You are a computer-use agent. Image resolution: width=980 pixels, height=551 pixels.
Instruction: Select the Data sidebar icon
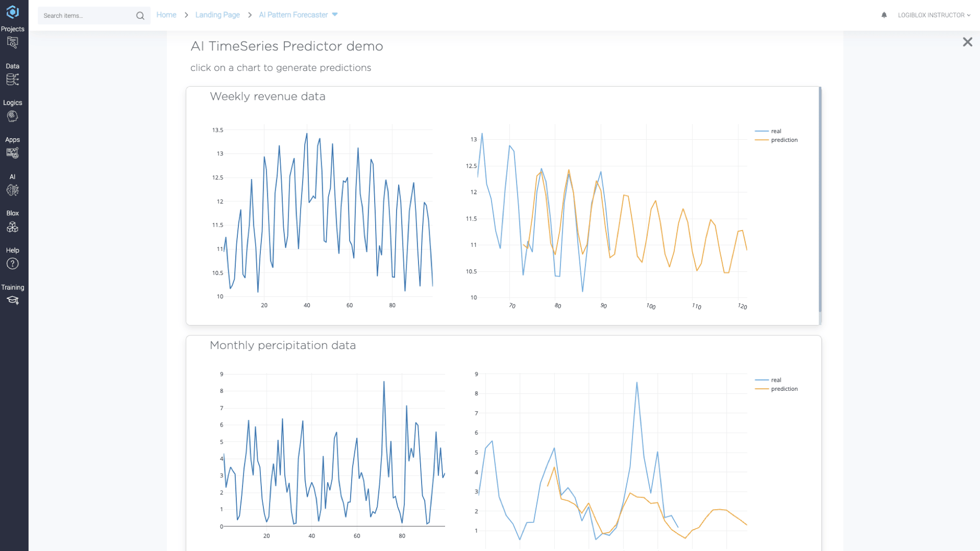pyautogui.click(x=12, y=80)
